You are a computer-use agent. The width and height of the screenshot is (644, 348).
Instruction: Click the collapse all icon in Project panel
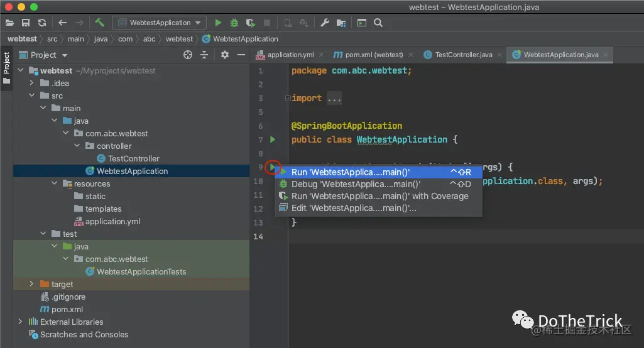204,55
